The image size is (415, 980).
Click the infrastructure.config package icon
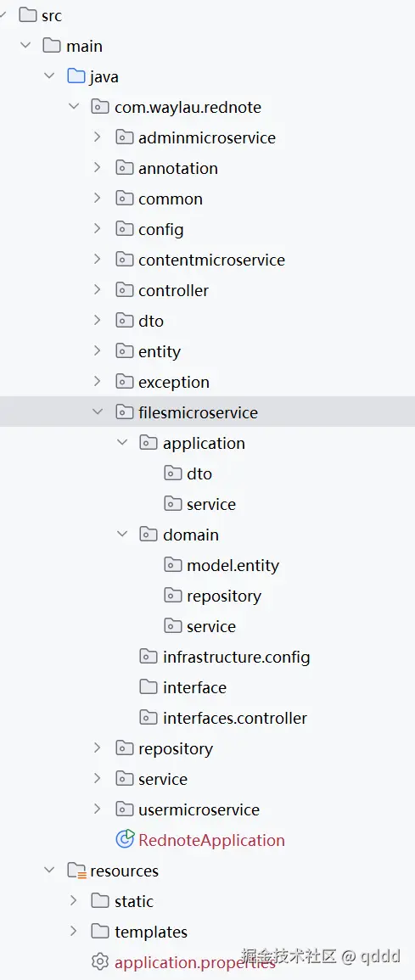pyautogui.click(x=149, y=656)
